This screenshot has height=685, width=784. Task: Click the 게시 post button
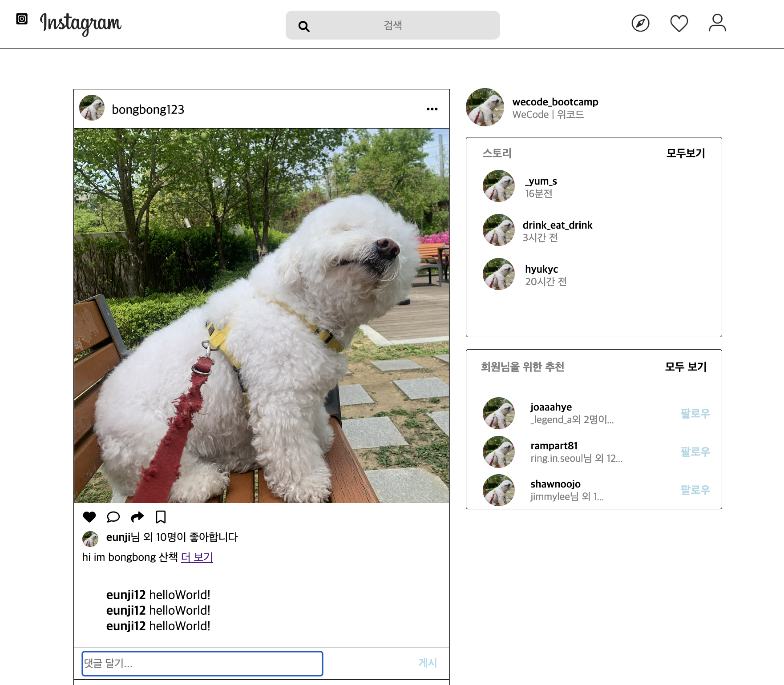[x=428, y=663]
